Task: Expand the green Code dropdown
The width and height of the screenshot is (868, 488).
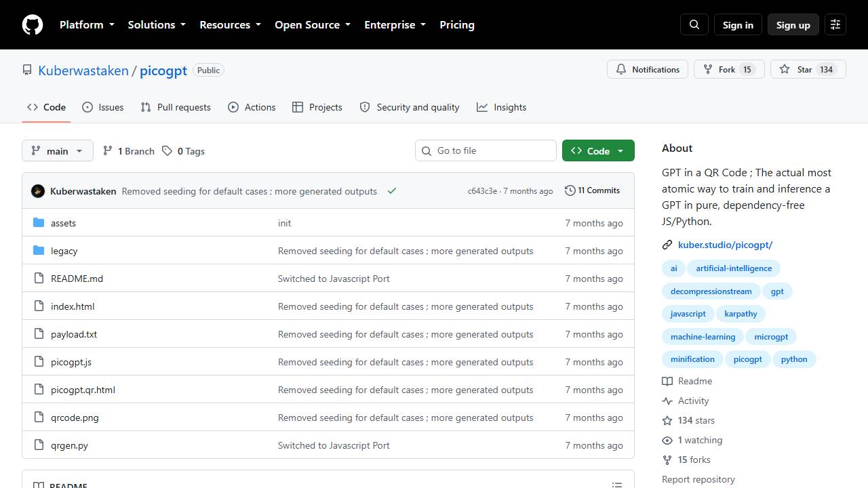Action: [598, 150]
